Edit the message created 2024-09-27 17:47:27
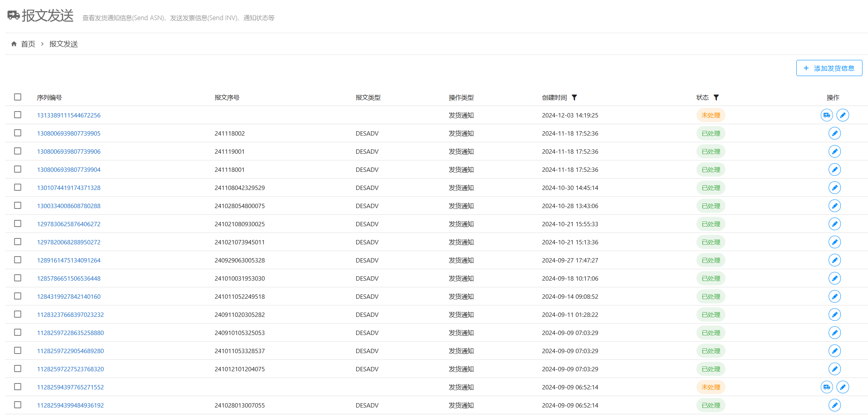 [x=834, y=260]
